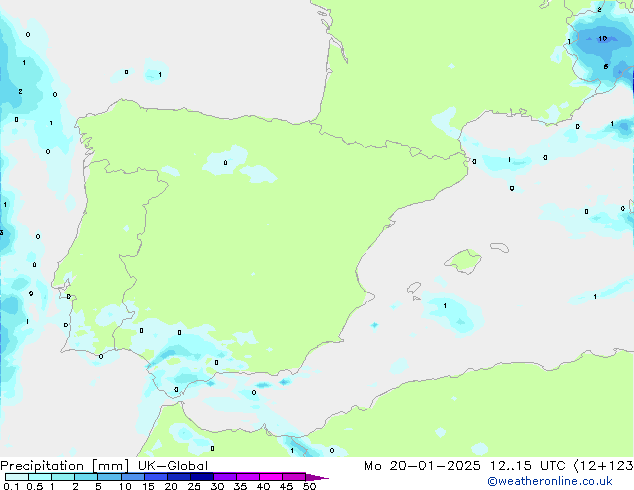634x490 pixels.
Task: Select the 2–5 mm legend swatch
Action: click(86, 477)
